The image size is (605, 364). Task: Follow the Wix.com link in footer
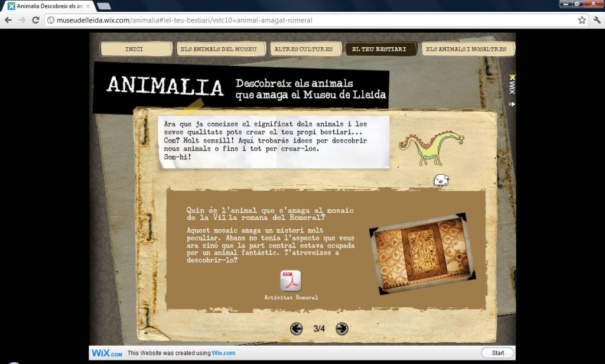[x=223, y=353]
